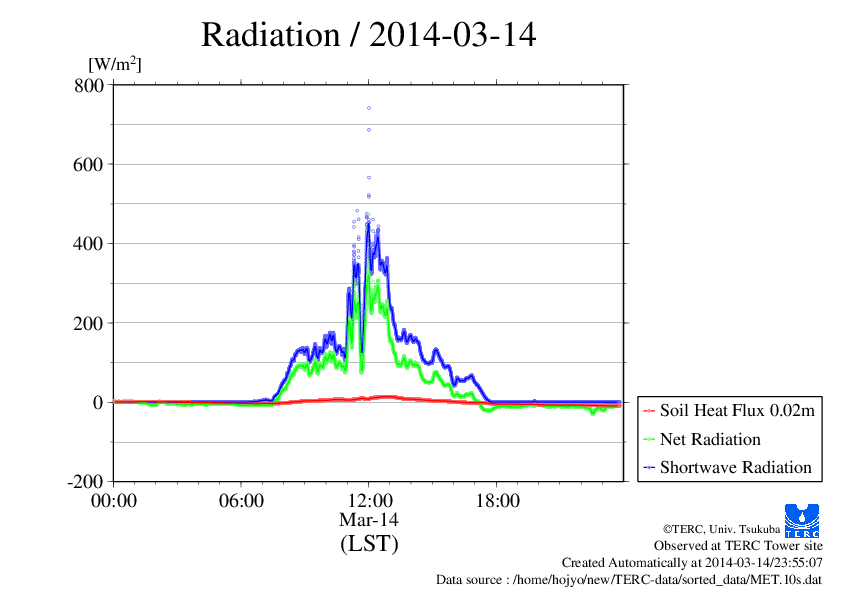Click the blue Shortwave Radiation legend marker
The height and width of the screenshot is (595, 842).
(649, 468)
